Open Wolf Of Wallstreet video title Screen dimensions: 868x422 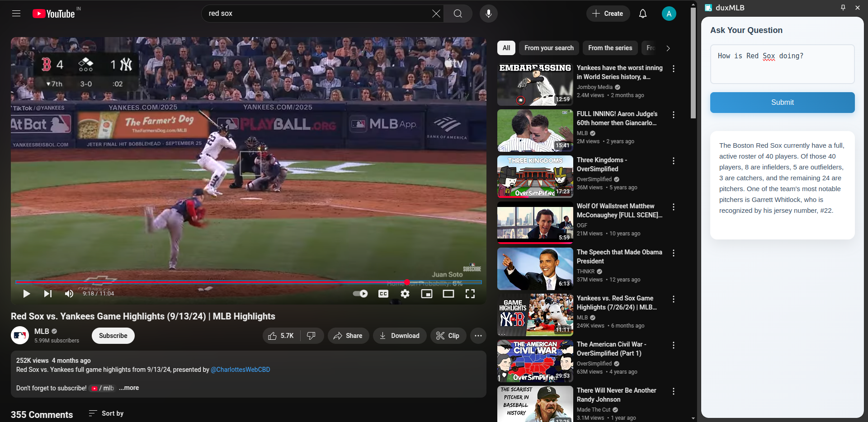coord(619,211)
